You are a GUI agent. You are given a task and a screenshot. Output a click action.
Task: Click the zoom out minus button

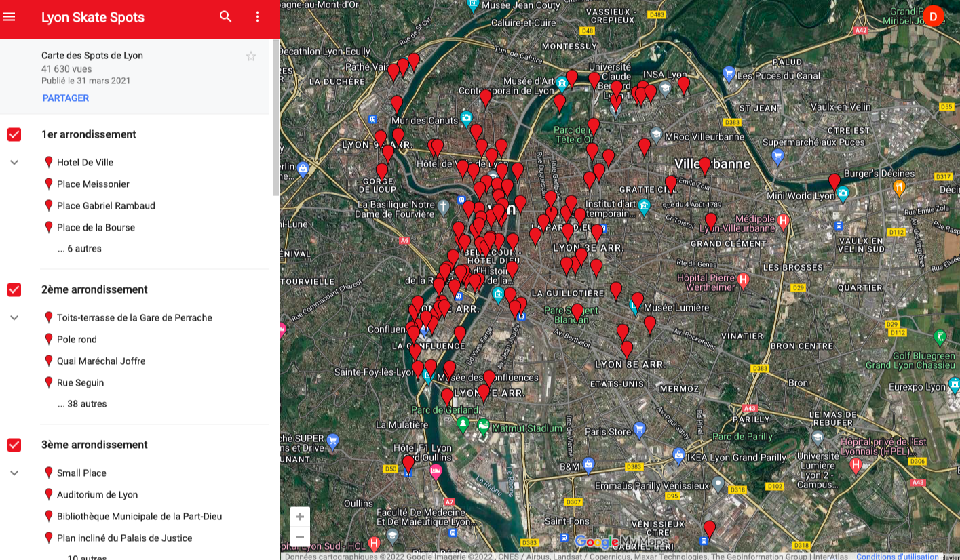pyautogui.click(x=300, y=537)
